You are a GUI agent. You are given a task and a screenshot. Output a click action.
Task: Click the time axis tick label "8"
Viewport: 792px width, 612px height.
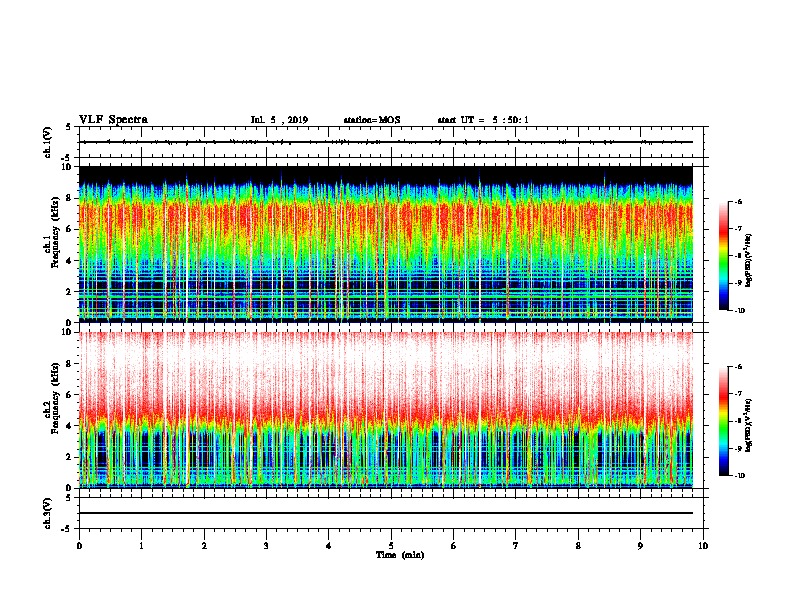pos(578,546)
